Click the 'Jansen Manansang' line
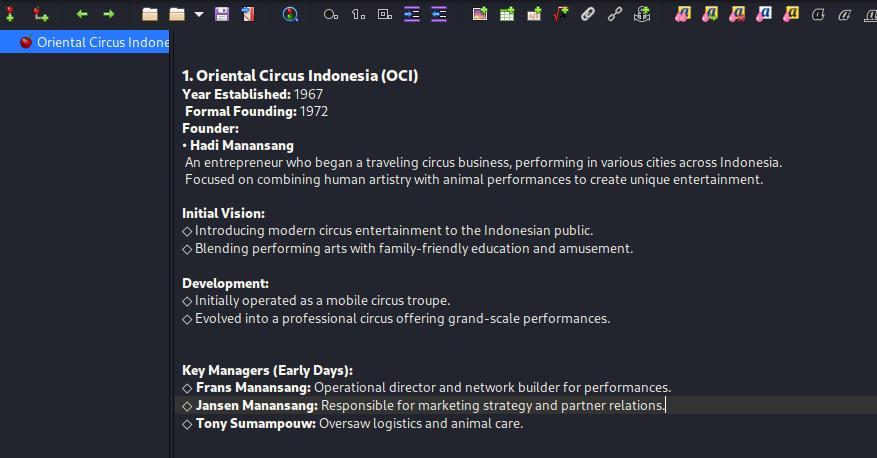 423,405
